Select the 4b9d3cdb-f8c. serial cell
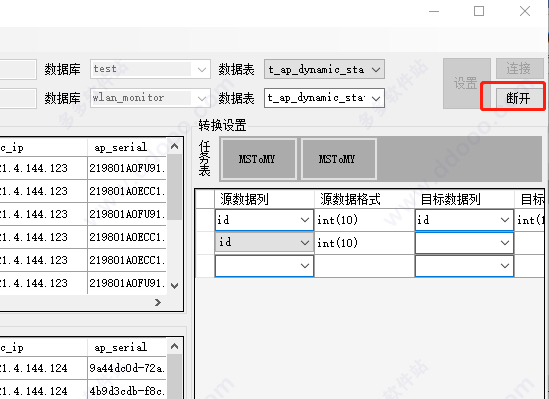549x399 pixels. tap(127, 391)
